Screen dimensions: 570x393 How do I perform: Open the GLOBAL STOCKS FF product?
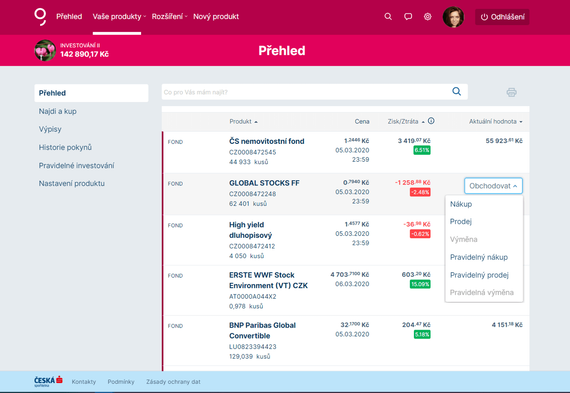264,183
